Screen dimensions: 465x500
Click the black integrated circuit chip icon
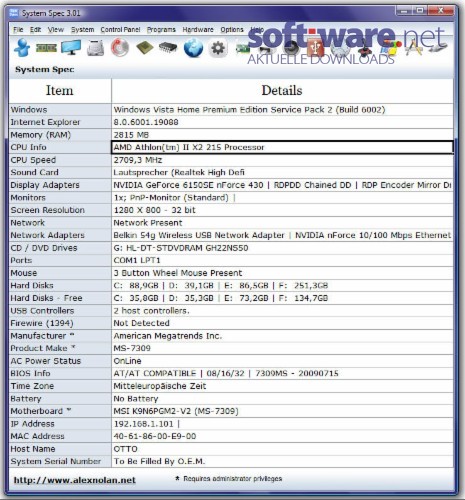[168, 48]
